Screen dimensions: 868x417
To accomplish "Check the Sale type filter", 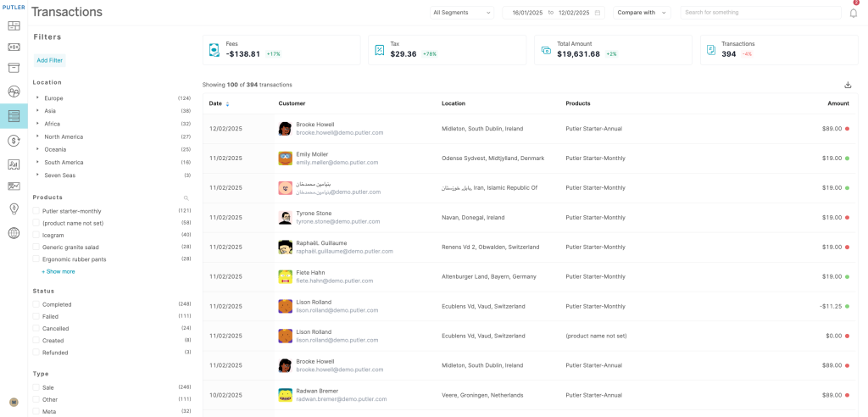I will (36, 387).
